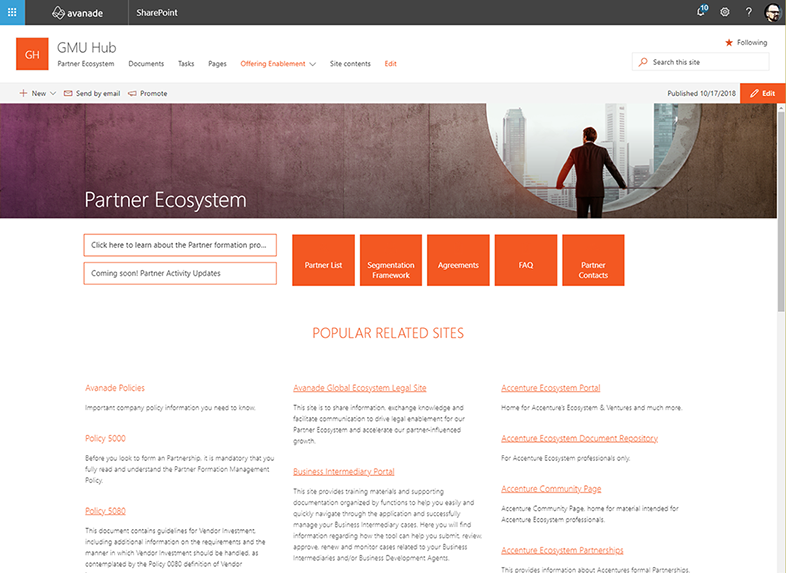This screenshot has height=573, width=786.
Task: Expand the New dropdown
Action: tap(38, 93)
